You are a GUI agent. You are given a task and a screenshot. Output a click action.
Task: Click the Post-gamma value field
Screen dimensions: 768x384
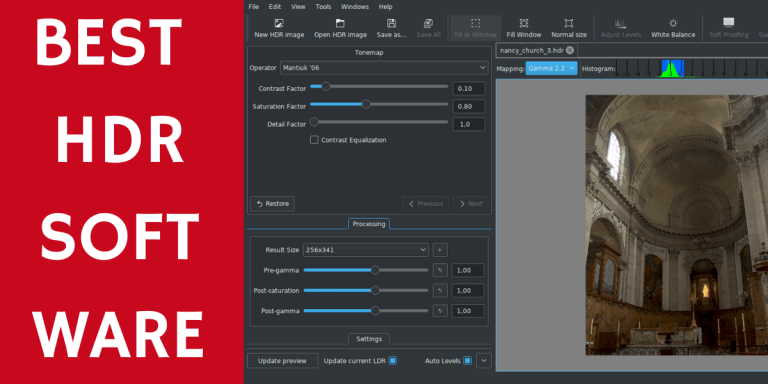(468, 311)
